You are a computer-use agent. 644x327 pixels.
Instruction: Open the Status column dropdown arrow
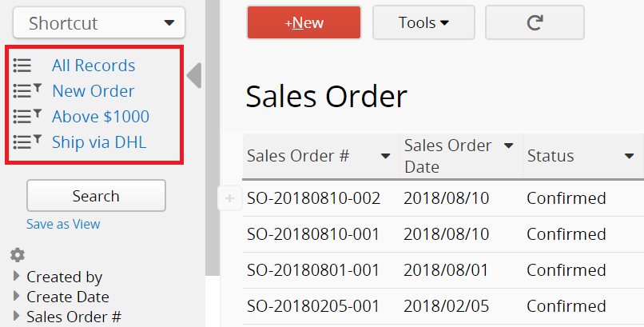629,156
